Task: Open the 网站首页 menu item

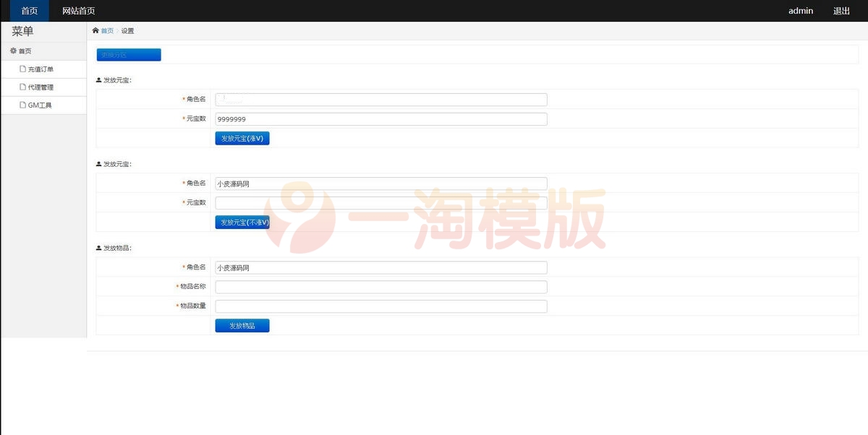Action: coord(78,11)
